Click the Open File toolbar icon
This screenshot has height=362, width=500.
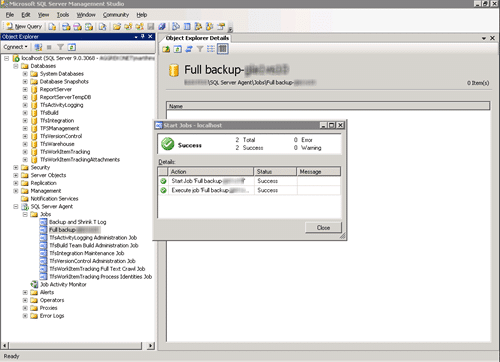(117, 27)
